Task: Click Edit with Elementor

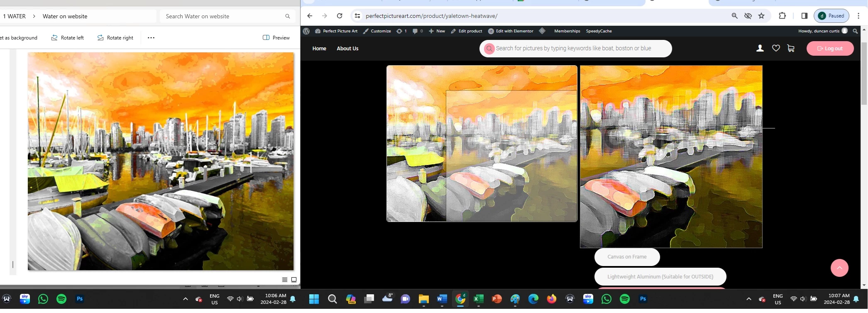Action: (x=511, y=31)
